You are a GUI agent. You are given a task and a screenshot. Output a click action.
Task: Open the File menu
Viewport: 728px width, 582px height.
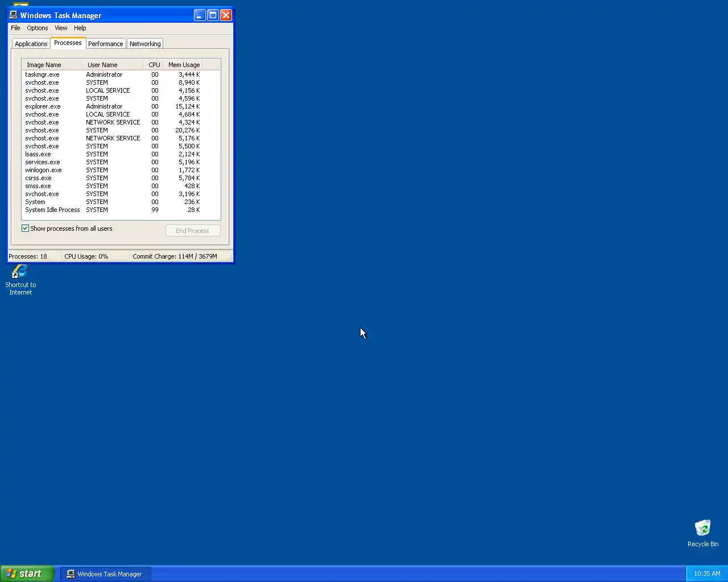[15, 28]
